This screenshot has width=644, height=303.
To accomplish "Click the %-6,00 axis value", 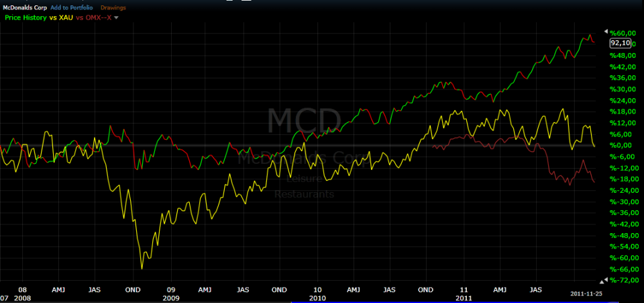I will pos(623,157).
